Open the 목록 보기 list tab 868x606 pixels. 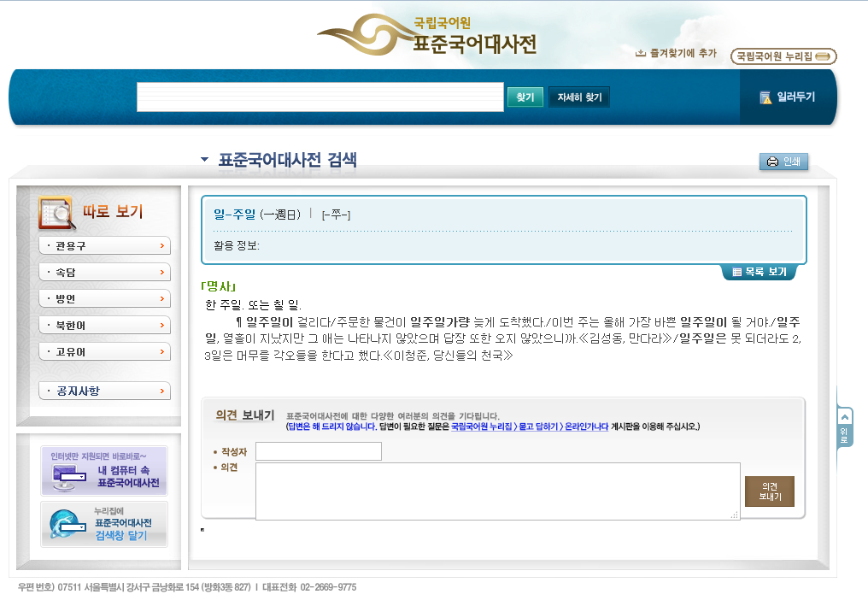759,272
